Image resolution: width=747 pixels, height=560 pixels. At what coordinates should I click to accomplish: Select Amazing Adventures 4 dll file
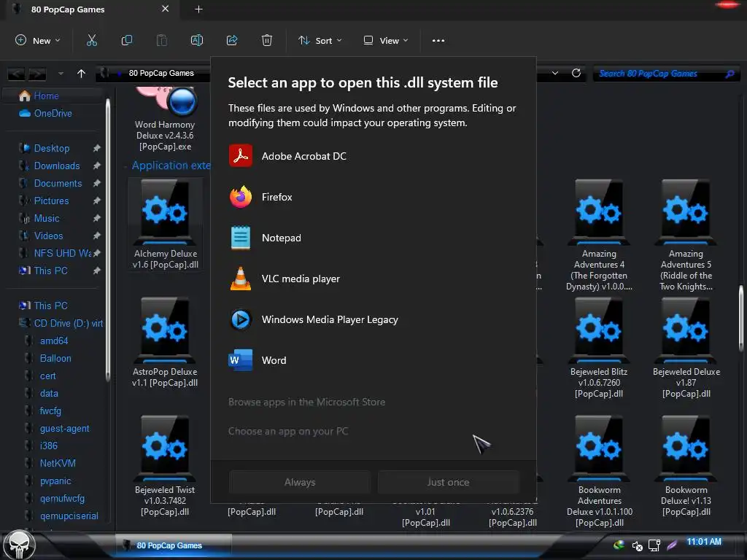point(600,236)
